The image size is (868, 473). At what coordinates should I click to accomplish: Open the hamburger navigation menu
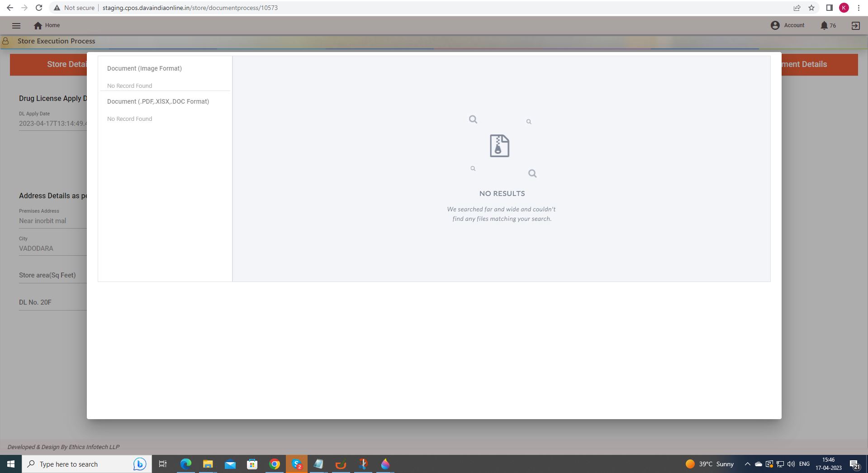[x=16, y=26]
